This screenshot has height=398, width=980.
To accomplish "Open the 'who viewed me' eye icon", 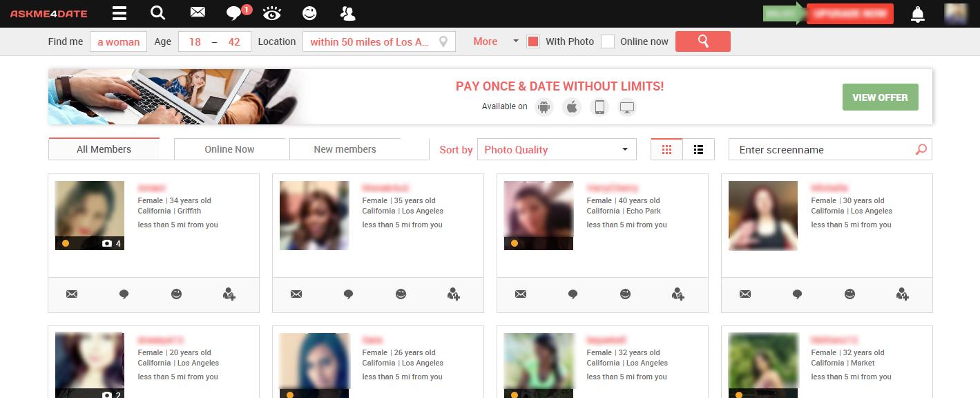I will pos(271,13).
